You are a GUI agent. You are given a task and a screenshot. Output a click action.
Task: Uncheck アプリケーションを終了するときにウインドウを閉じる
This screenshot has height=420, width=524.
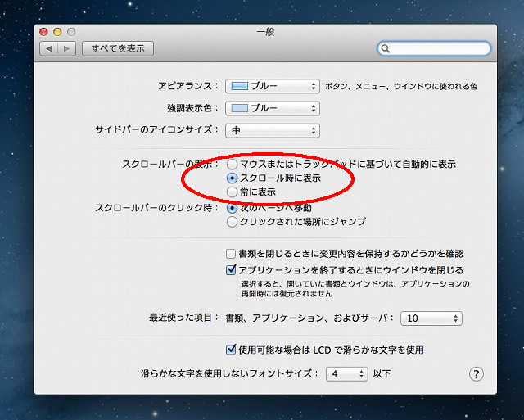click(x=231, y=269)
